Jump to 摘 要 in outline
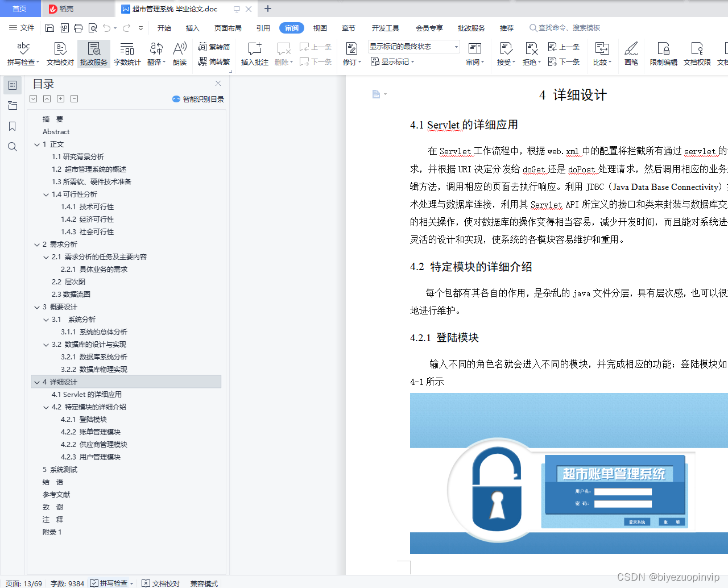 pyautogui.click(x=53, y=119)
